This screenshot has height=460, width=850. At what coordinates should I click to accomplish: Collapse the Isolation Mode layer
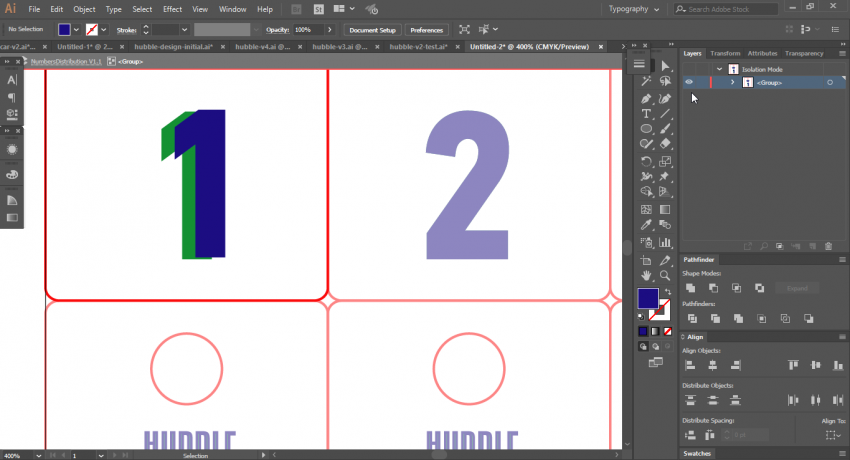[x=718, y=69]
